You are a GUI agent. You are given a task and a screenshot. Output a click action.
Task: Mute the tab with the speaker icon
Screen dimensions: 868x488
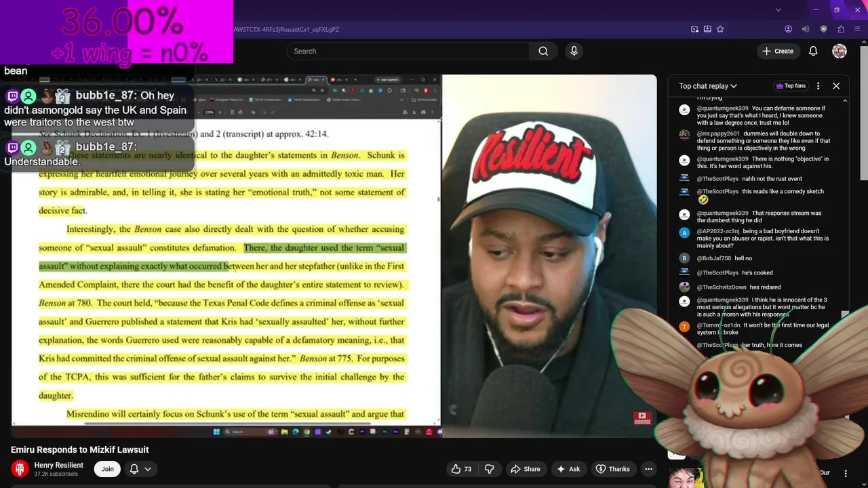[x=806, y=29]
